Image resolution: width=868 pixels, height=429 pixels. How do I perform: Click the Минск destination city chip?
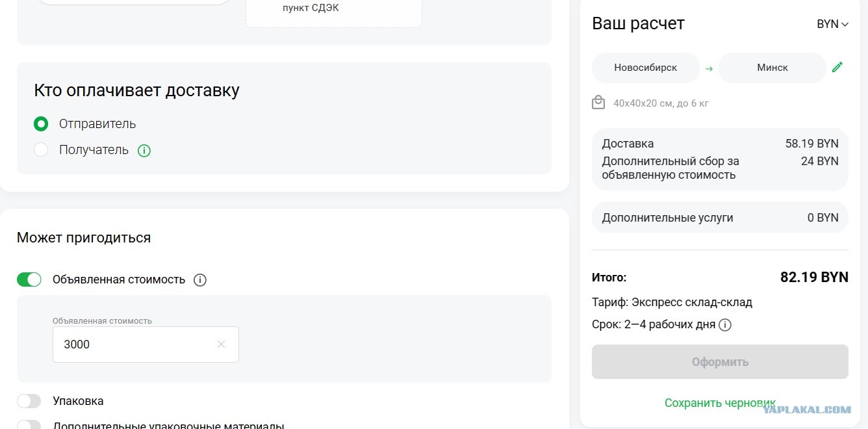[772, 68]
